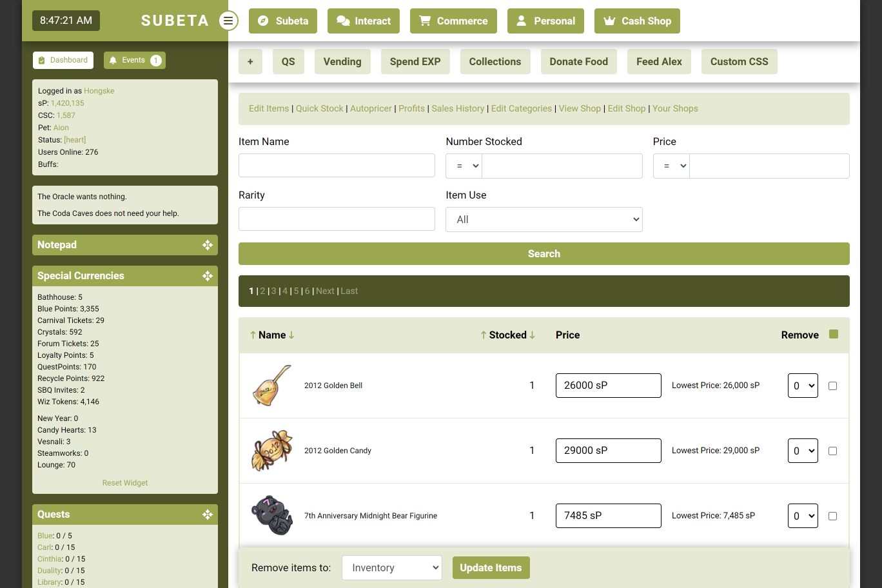This screenshot has width=882, height=588.
Task: Click the plus shortcut button
Action: 250,62
